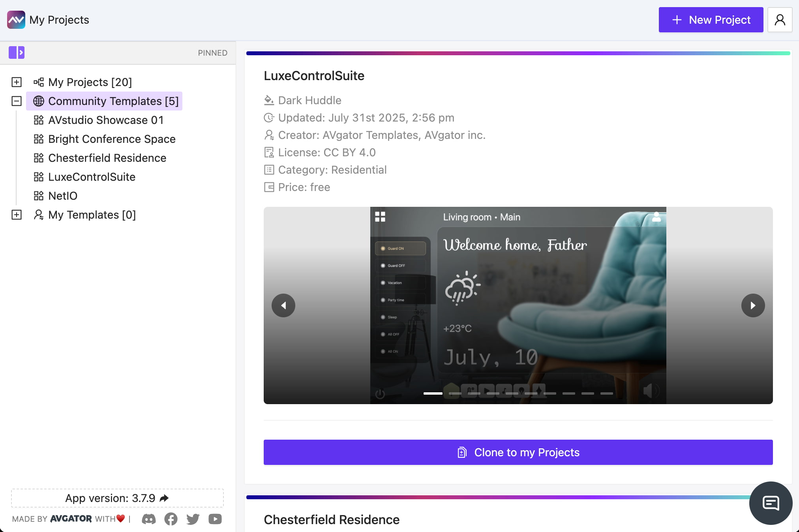799x532 pixels.
Task: Open the Discord link icon
Action: tap(149, 519)
